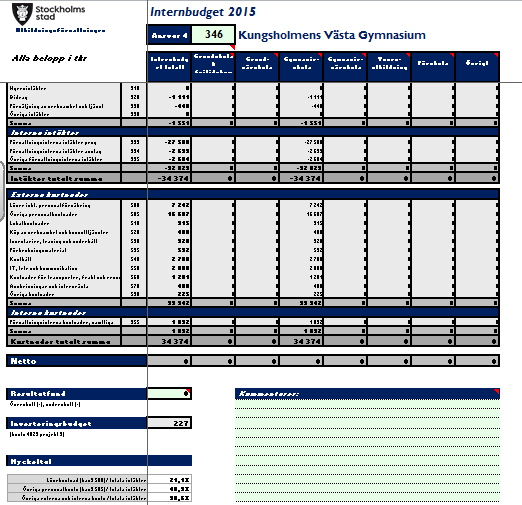Click -34 374 in the Gymnasieskola column

(305, 178)
